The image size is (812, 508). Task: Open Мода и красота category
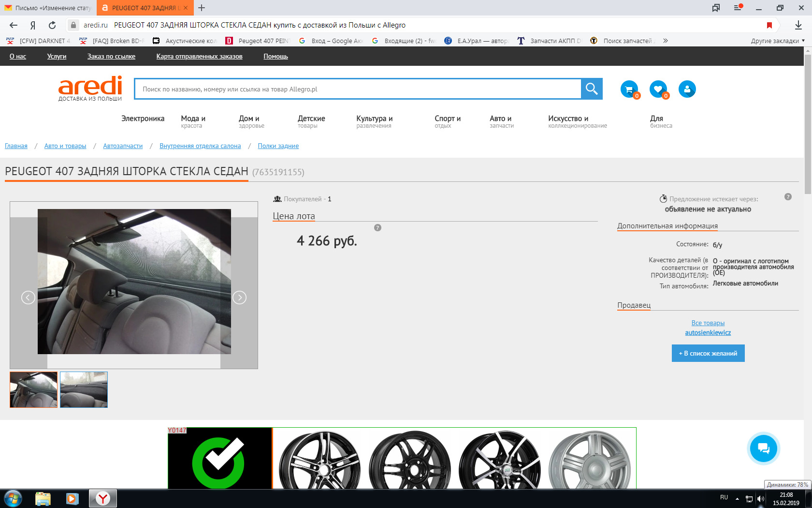tap(193, 121)
